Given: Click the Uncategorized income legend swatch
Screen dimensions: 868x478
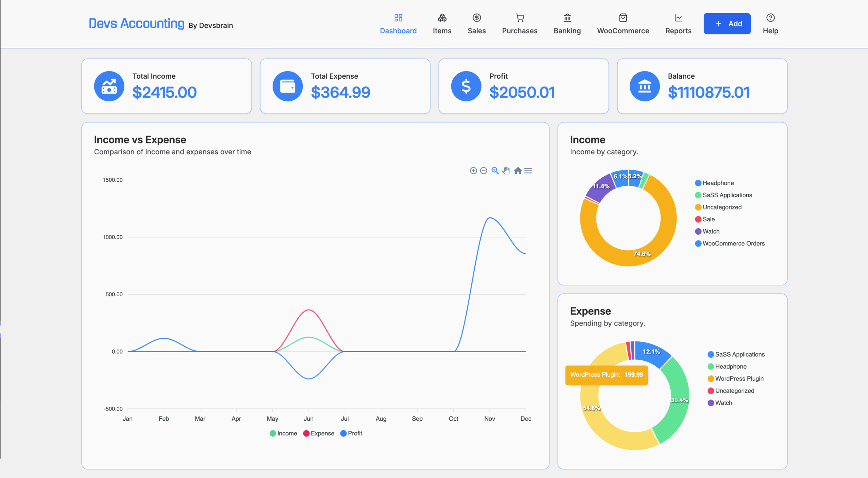Looking at the screenshot, I should 698,207.
